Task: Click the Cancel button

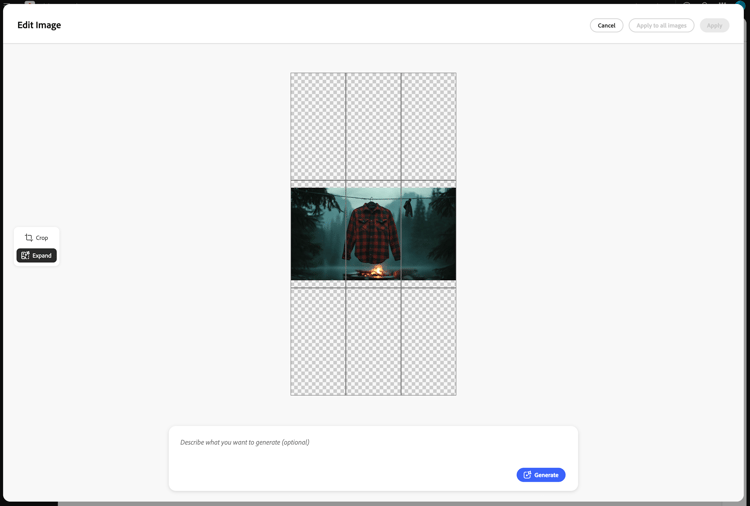Action: pyautogui.click(x=606, y=25)
